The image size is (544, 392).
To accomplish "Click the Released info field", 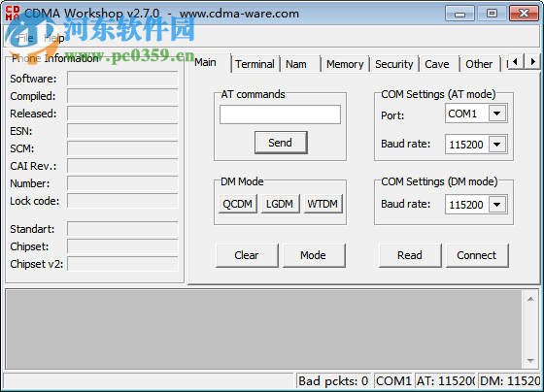I will coord(122,114).
